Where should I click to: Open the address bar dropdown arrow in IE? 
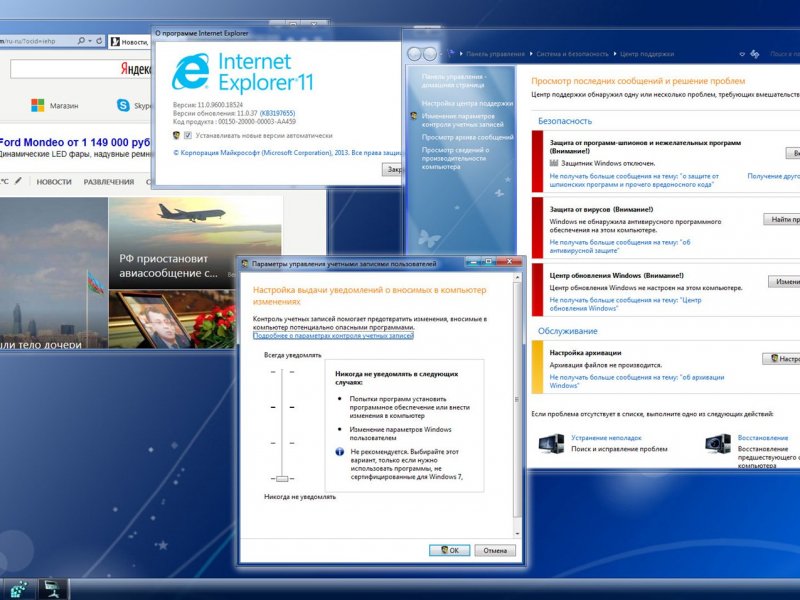[90, 41]
